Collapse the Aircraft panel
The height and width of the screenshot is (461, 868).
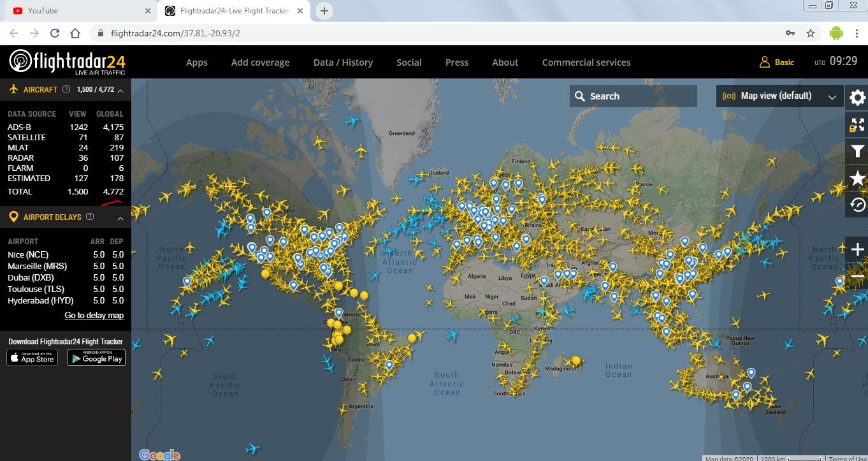point(120,90)
